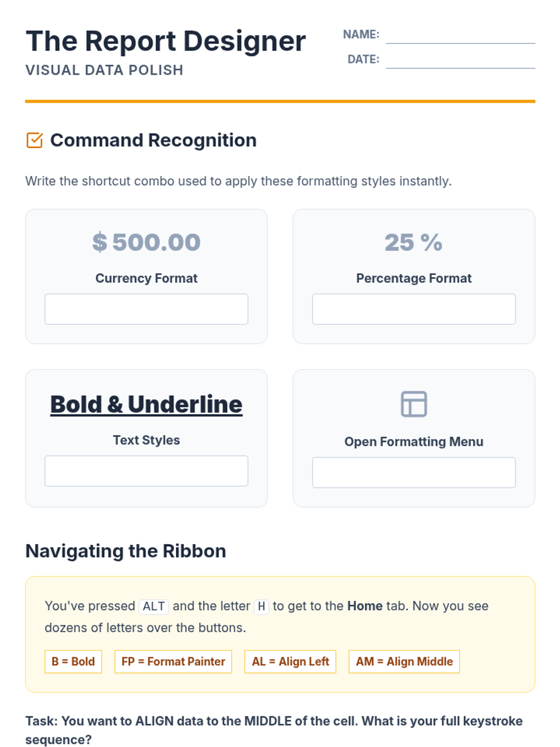Pick the "AM = Align Middle" tag

(404, 662)
